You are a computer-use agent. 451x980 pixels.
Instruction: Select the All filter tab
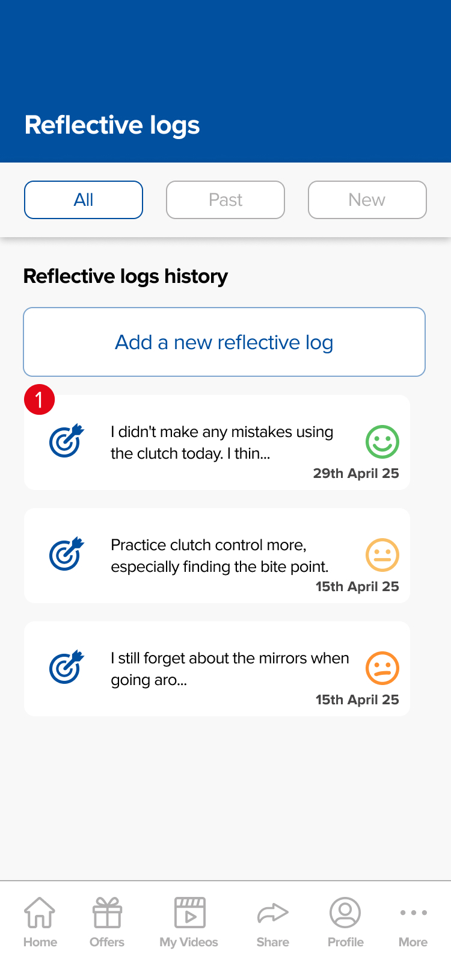click(84, 200)
